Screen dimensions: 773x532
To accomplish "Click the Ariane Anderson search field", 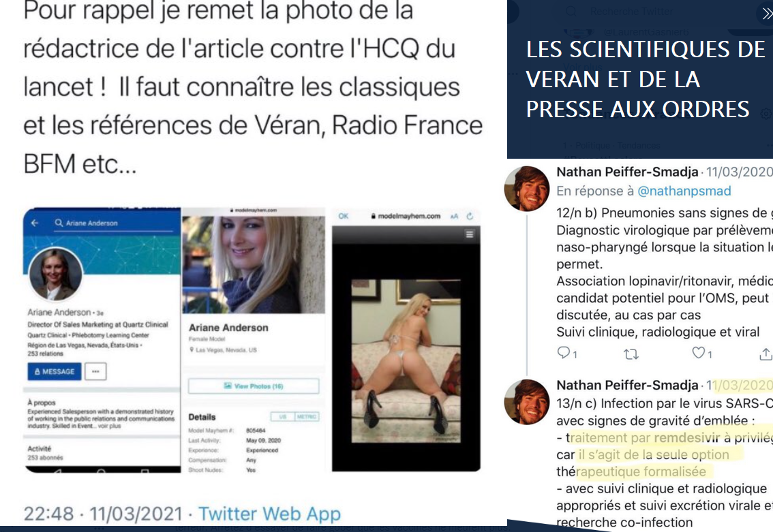I will (113, 223).
